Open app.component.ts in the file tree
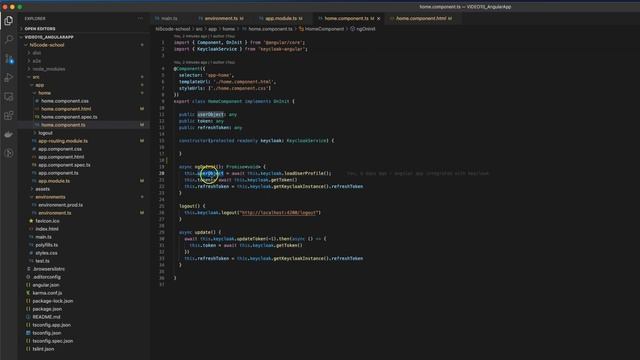Viewport: 640px width, 360px height. (58, 173)
